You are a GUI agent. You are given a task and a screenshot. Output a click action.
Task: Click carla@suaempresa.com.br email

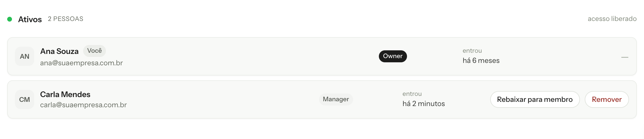coord(83,105)
